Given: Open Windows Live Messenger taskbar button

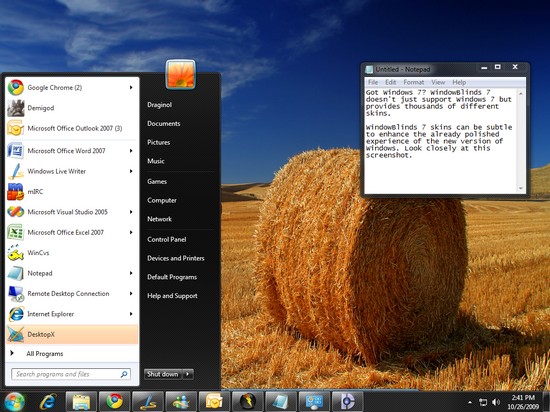Looking at the screenshot, I should tap(181, 401).
